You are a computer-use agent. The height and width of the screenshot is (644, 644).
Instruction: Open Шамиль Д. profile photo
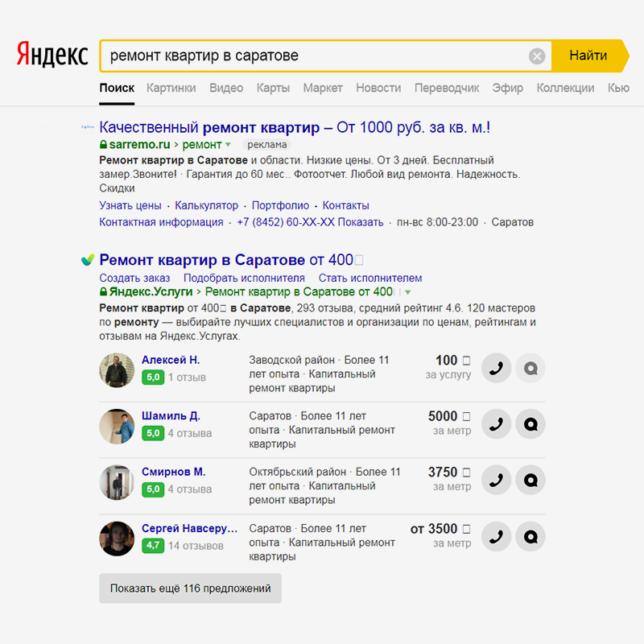coord(117,427)
